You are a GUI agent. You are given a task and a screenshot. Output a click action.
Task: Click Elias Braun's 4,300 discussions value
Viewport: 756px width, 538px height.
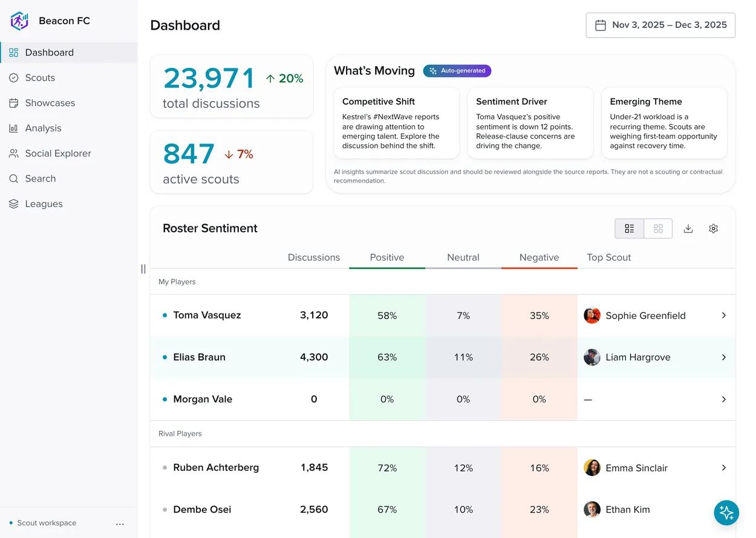point(314,357)
